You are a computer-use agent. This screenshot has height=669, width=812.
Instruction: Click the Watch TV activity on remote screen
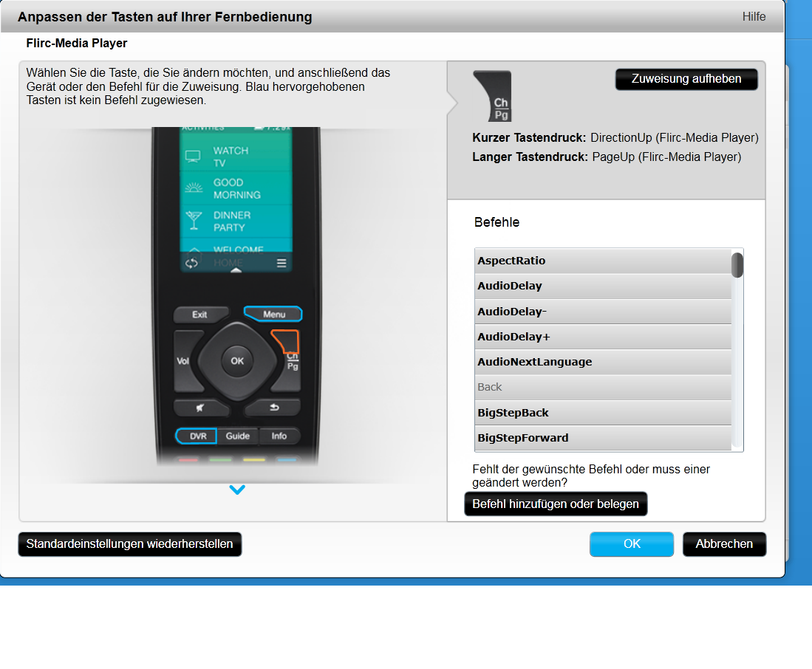pos(236,157)
